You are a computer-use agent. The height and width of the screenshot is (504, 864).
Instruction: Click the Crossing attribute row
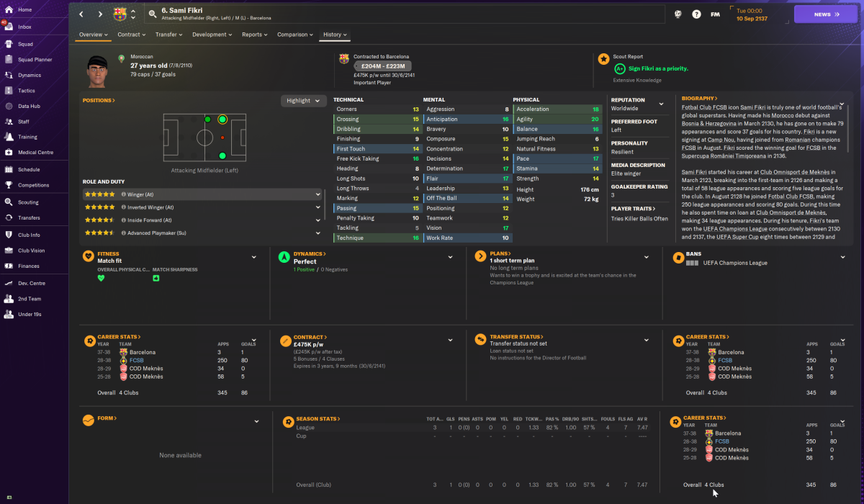377,120
